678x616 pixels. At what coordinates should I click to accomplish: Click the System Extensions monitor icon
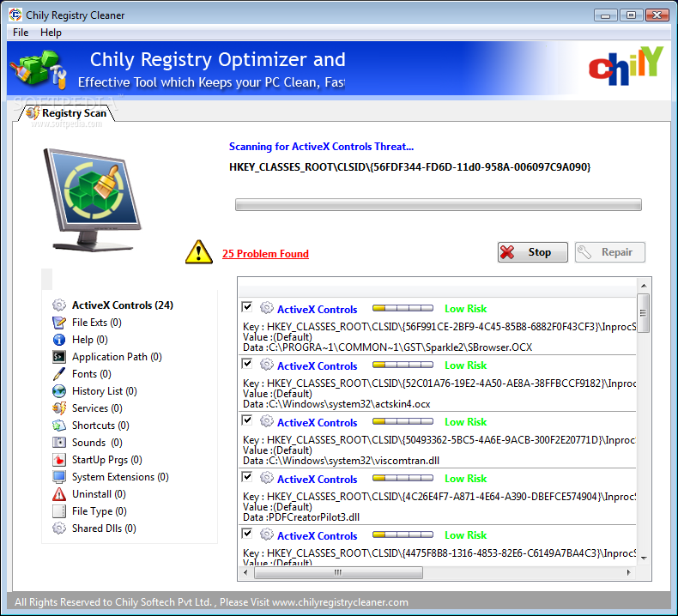point(59,477)
